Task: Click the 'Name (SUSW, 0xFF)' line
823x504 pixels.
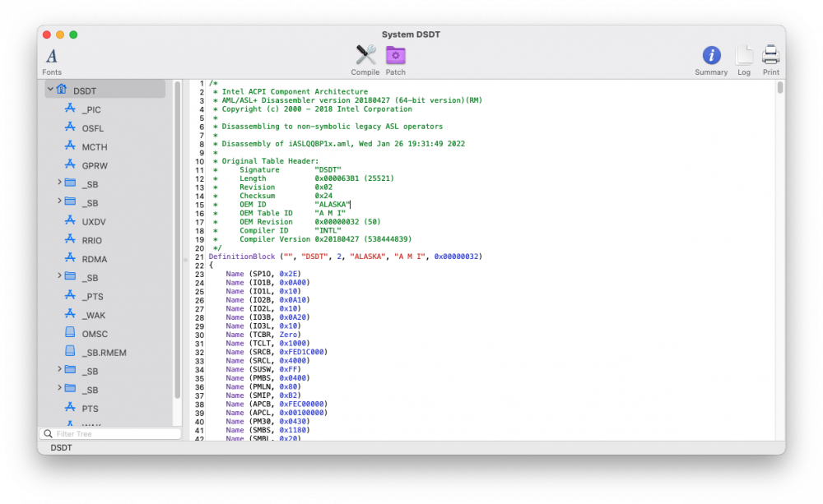Action: point(263,369)
